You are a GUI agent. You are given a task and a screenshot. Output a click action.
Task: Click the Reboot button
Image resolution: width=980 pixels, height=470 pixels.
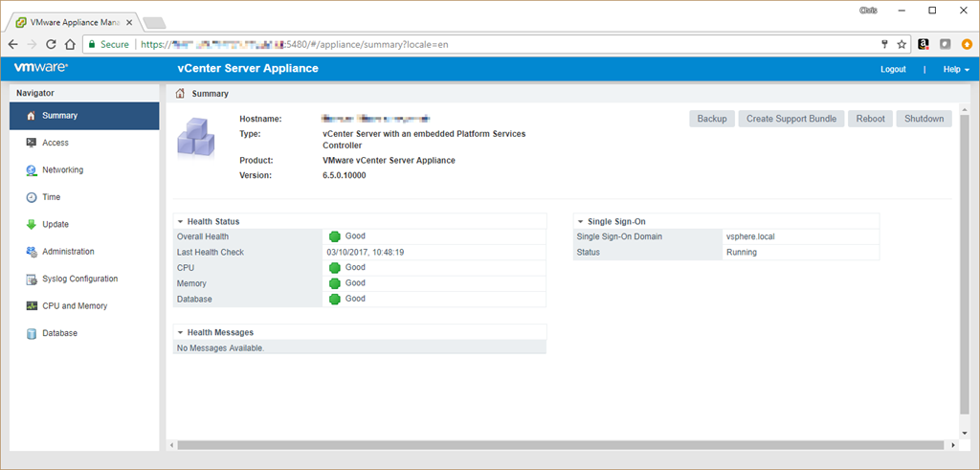tap(870, 119)
